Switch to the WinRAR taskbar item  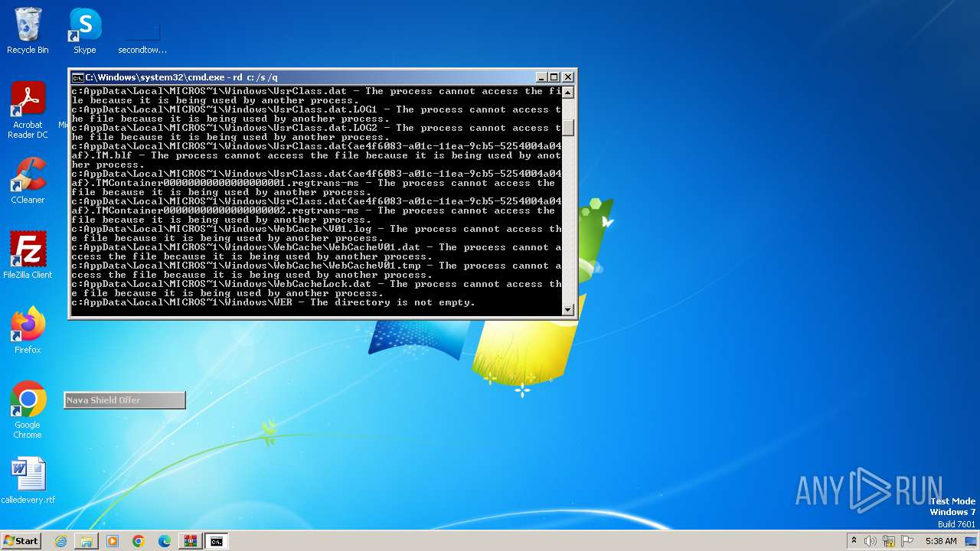click(191, 541)
